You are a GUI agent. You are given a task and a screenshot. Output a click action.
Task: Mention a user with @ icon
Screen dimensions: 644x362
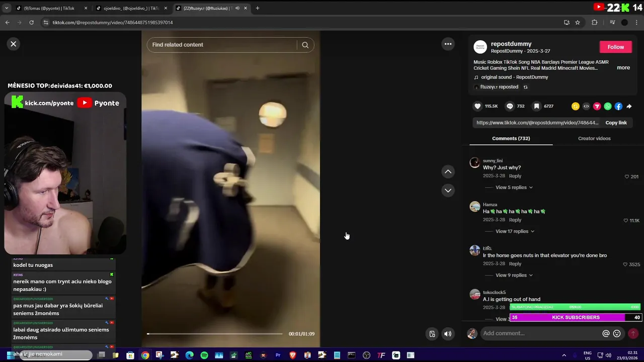(606, 333)
